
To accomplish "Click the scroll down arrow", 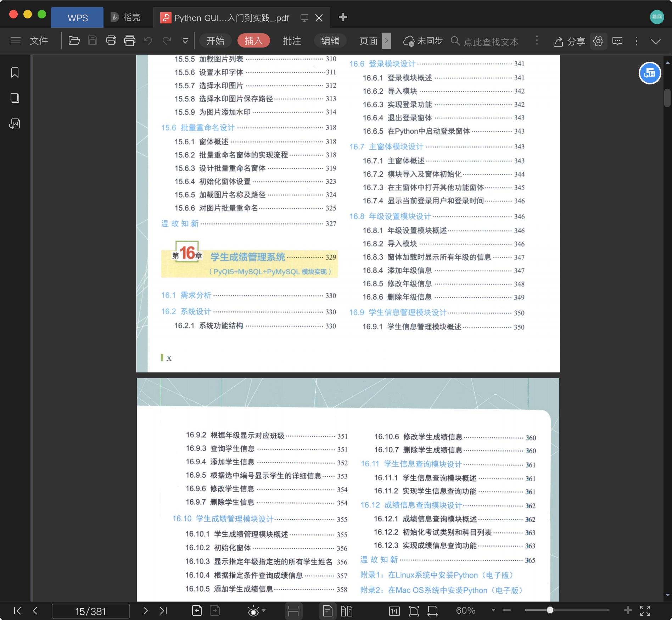I will click(668, 595).
